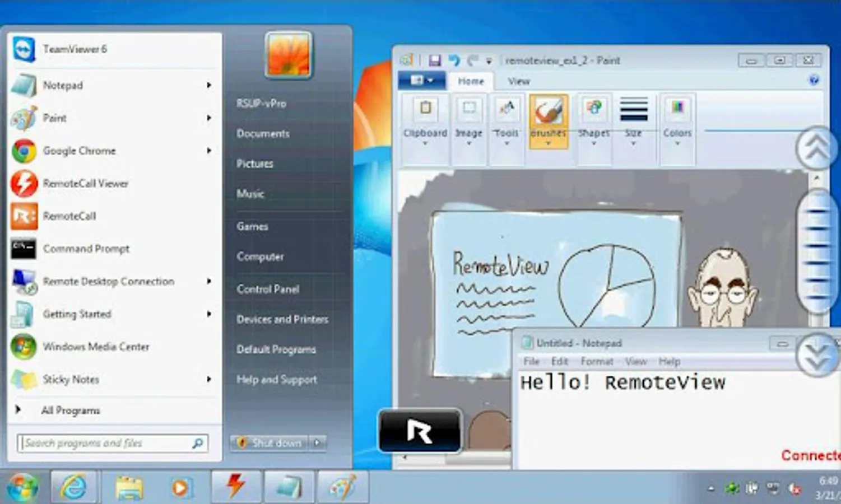
Task: Expand the Paint jump list arrow
Action: [x=209, y=118]
